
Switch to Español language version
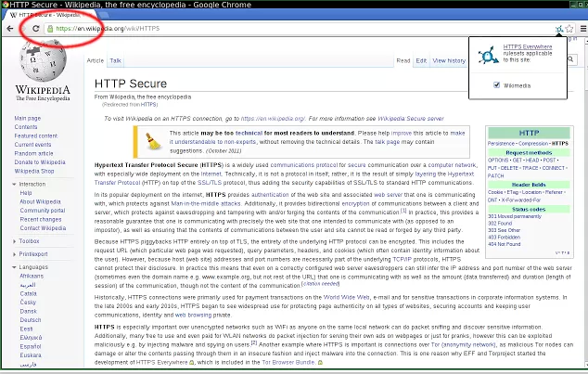31,346
